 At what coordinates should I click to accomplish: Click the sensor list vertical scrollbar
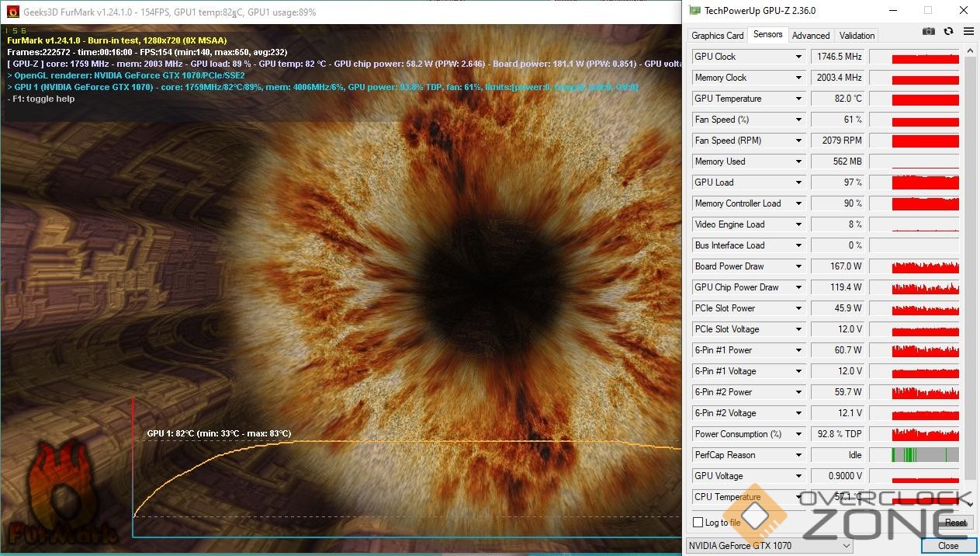click(x=969, y=264)
